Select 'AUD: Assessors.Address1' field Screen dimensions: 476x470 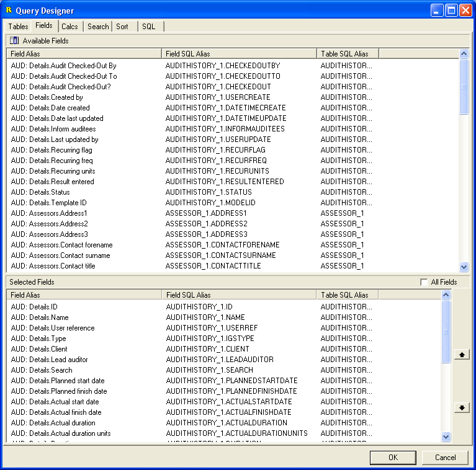click(x=233, y=213)
